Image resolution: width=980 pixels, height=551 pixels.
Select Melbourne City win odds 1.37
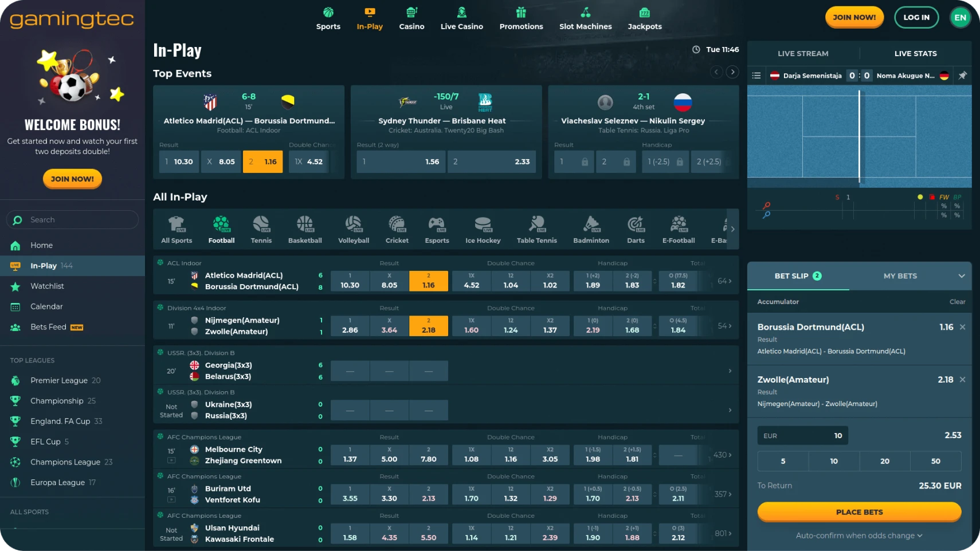coord(350,455)
